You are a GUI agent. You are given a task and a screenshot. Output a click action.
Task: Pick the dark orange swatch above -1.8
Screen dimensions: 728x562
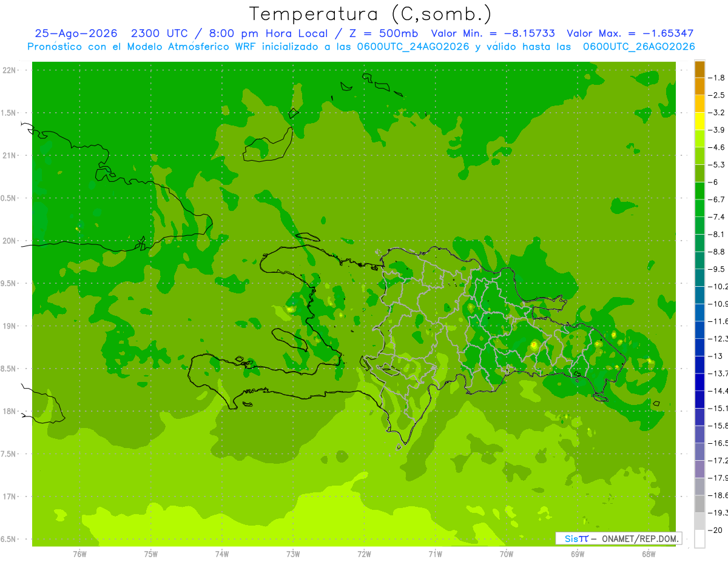tap(699, 69)
